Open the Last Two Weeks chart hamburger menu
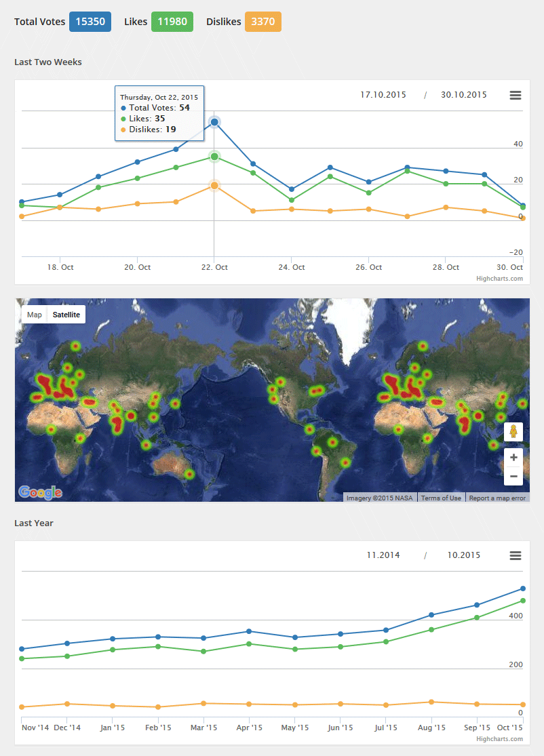The height and width of the screenshot is (756, 544). click(515, 95)
